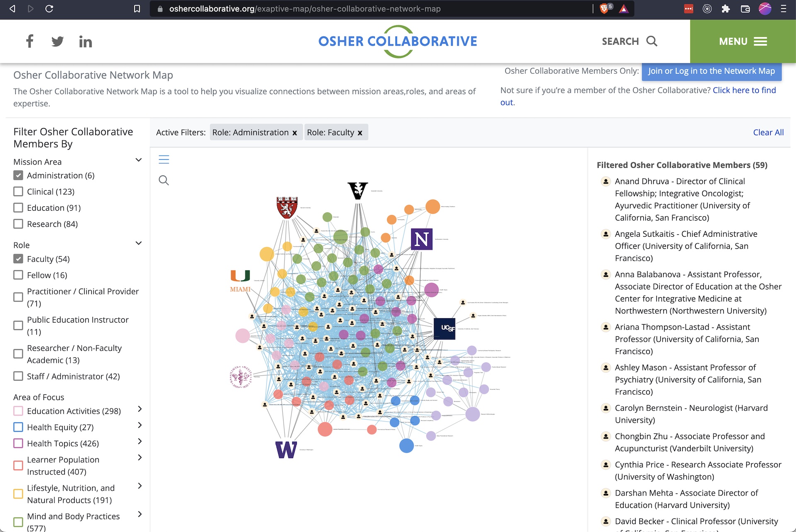This screenshot has height=532, width=796.
Task: Select the Harvard shield node
Action: 287,208
